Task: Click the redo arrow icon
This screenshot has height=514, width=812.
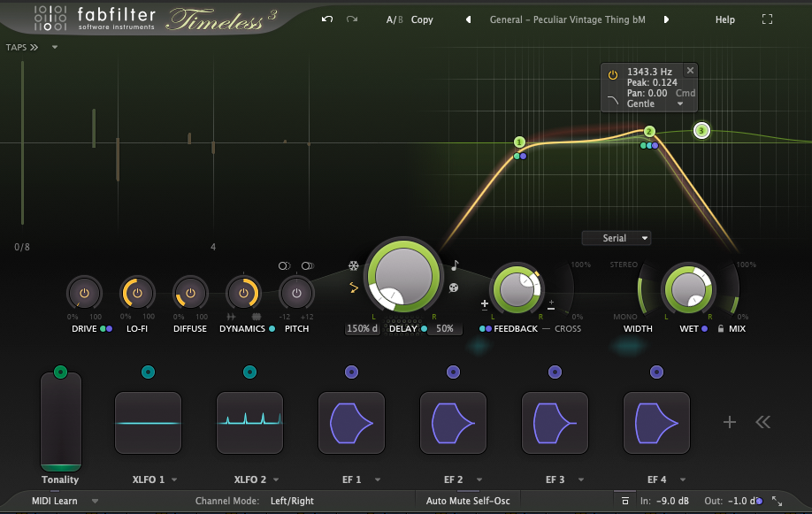Action: (x=352, y=19)
